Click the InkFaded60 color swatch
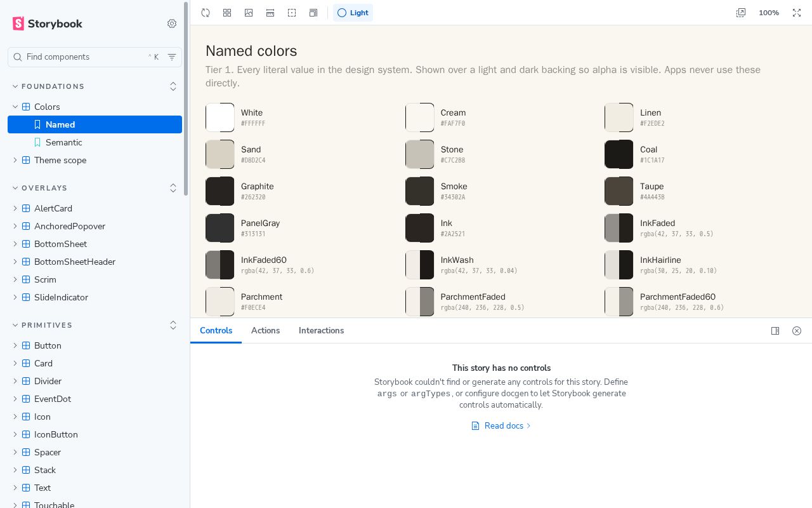Screen dimensions: 812x508 pyautogui.click(x=220, y=265)
